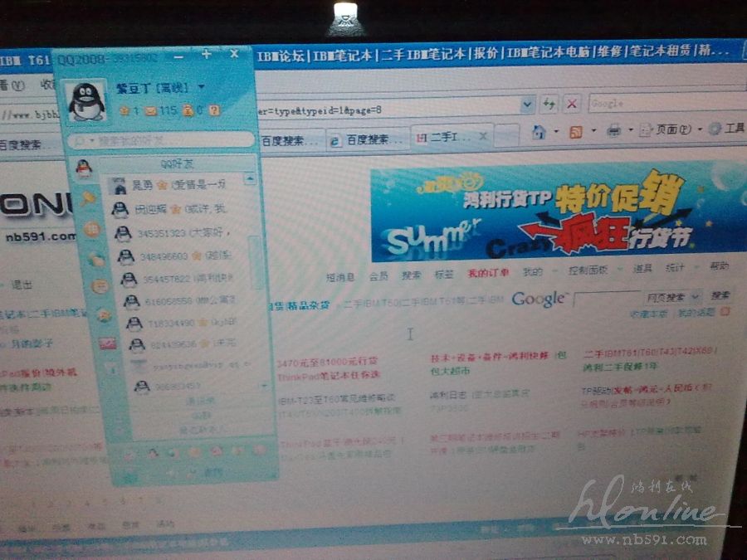Click the Google search box in browser toolbar
Viewport: 747px width, 560px height.
667,103
